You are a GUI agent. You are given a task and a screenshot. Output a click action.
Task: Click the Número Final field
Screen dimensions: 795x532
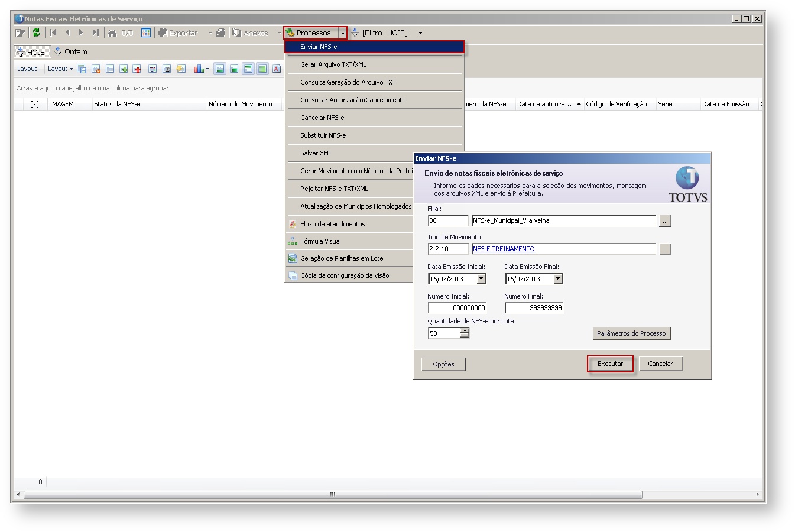click(534, 308)
